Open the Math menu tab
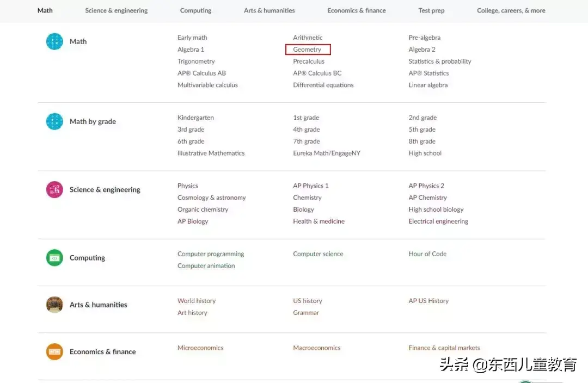Viewport: 588px width, 383px height. (x=45, y=10)
